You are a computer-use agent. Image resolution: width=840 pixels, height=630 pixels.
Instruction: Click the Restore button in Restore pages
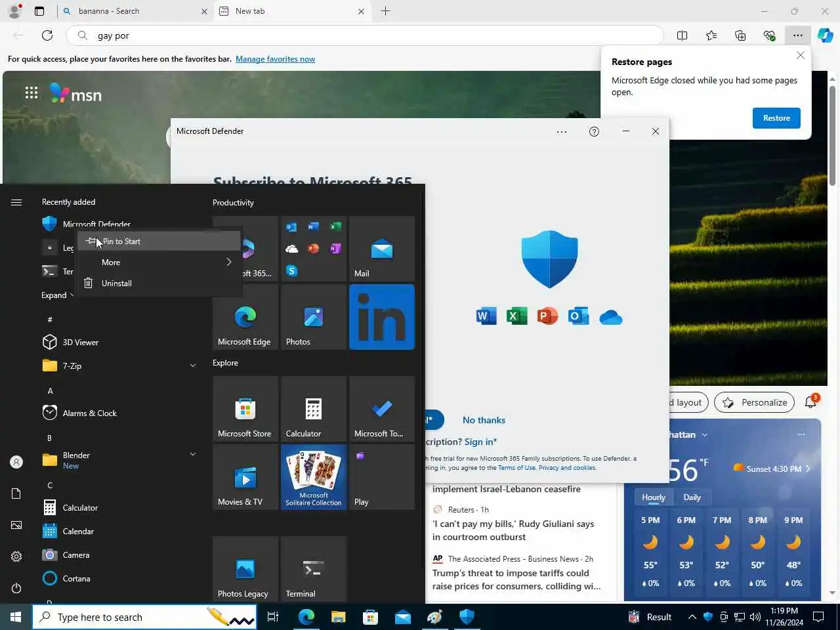coord(776,118)
